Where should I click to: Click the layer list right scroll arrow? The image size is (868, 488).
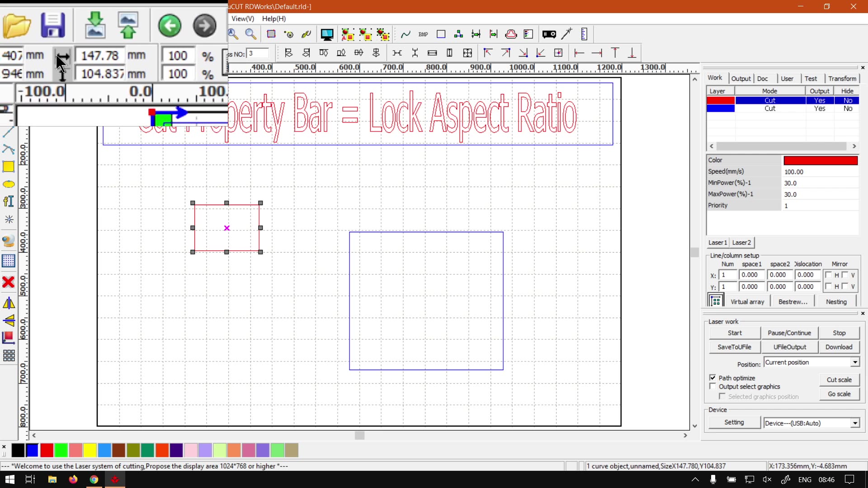(854, 146)
